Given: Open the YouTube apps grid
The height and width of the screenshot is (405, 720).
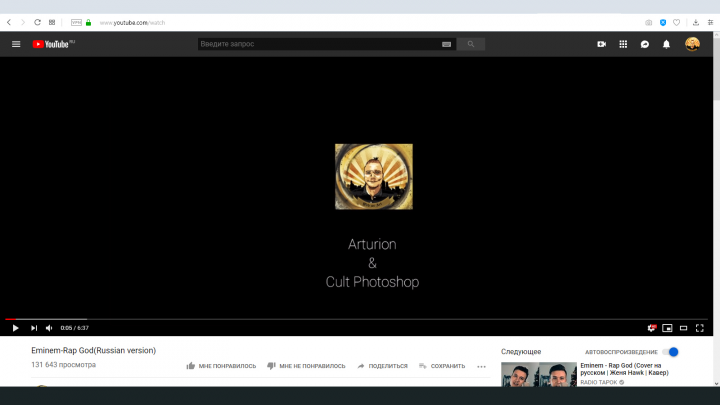Looking at the screenshot, I should 623,44.
